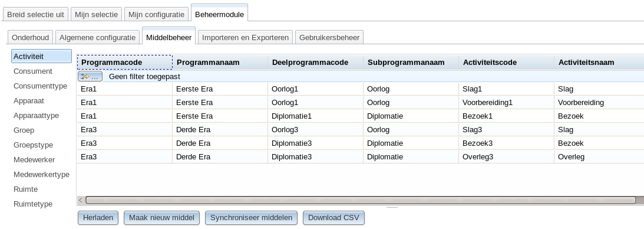
Task: Select Apparaattype in side list
Action: (x=36, y=116)
